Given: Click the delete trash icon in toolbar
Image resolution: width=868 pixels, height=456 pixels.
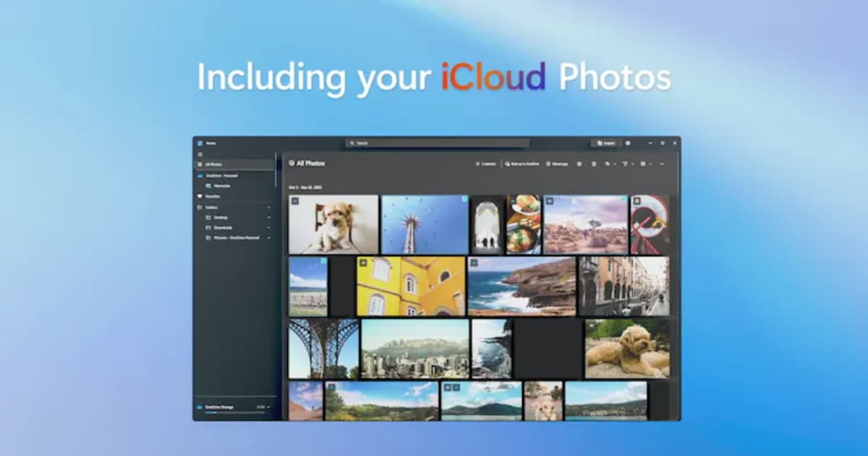Looking at the screenshot, I should [594, 164].
